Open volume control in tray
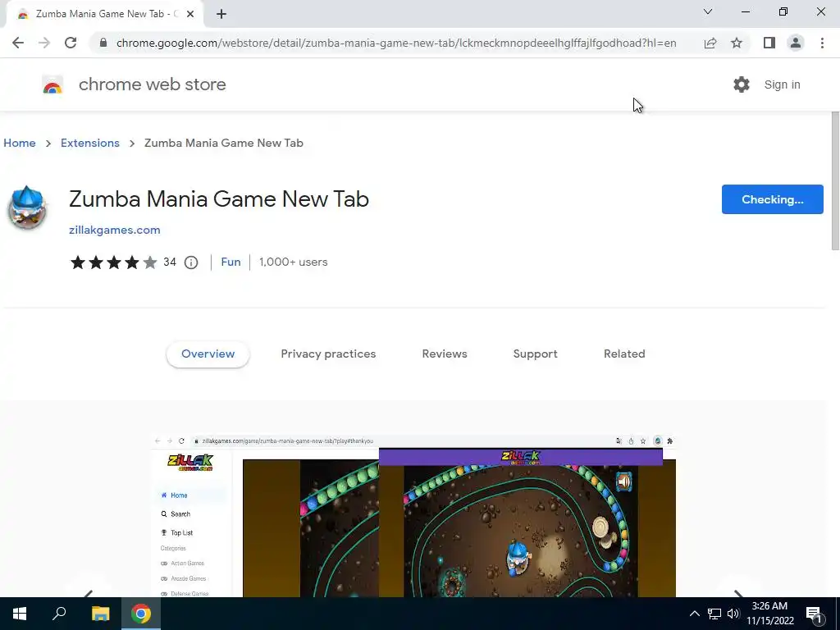The width and height of the screenshot is (840, 630). [733, 614]
